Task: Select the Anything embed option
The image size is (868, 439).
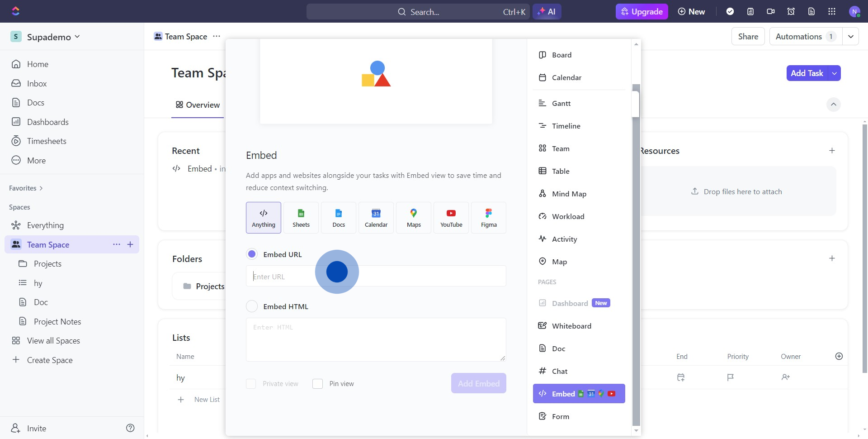Action: pos(264,218)
